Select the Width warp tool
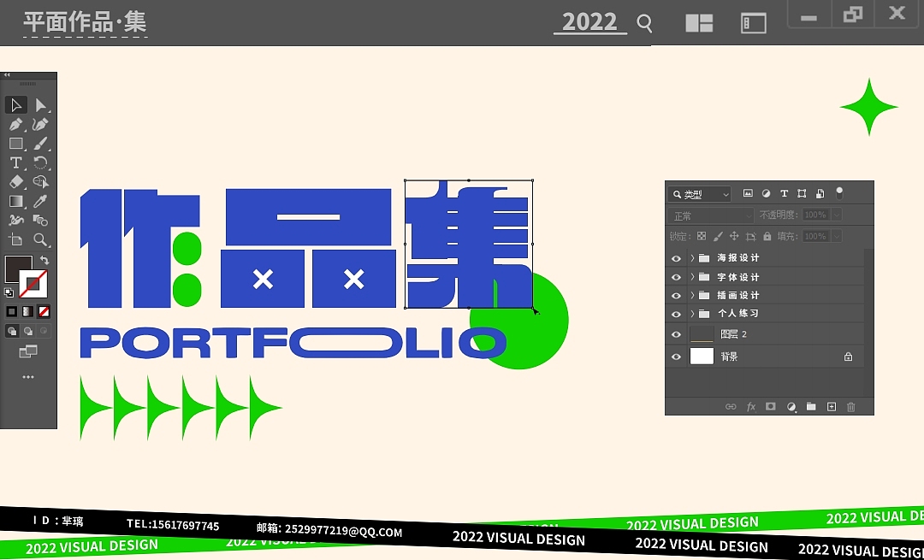 point(16,221)
